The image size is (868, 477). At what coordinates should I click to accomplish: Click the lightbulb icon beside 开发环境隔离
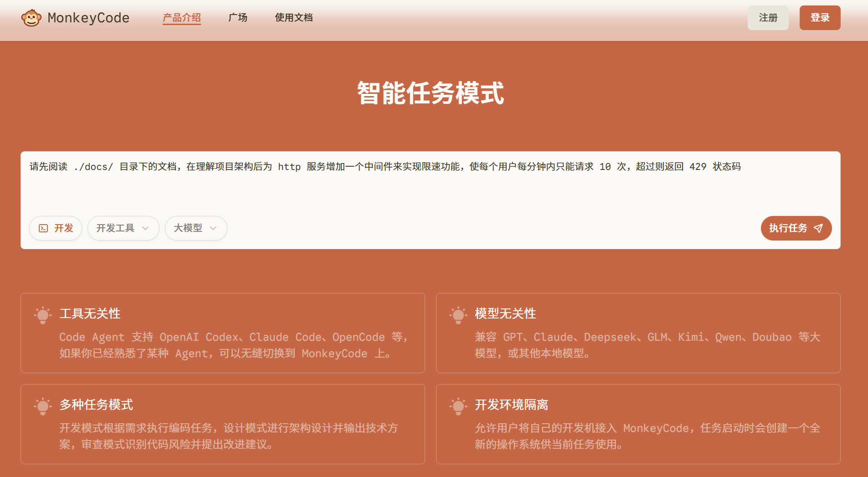point(458,406)
